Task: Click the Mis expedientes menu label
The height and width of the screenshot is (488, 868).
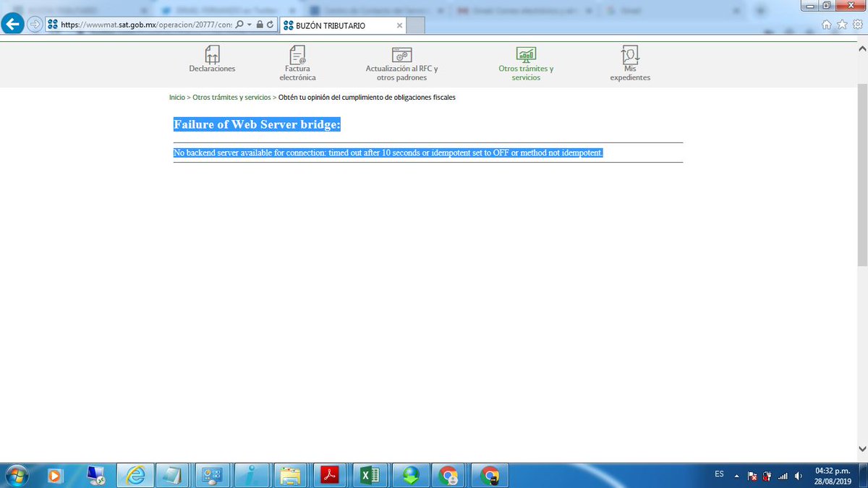Action: [630, 73]
